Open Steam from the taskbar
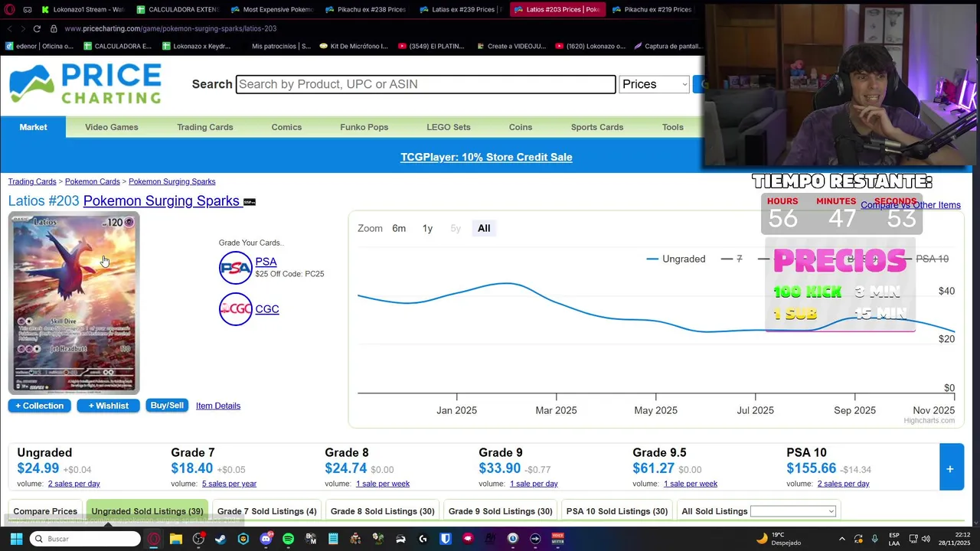Screen dimensions: 980x551 [220, 539]
